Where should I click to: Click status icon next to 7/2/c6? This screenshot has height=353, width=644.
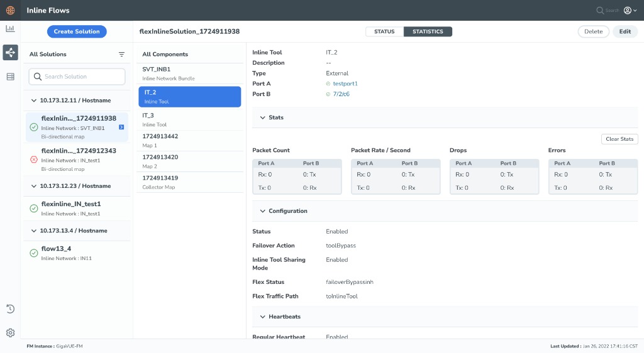(x=328, y=94)
